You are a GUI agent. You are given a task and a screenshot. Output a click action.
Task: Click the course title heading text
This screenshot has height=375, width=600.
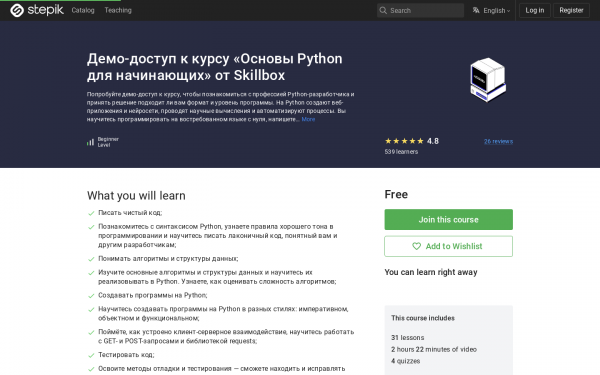pyautogui.click(x=215, y=67)
